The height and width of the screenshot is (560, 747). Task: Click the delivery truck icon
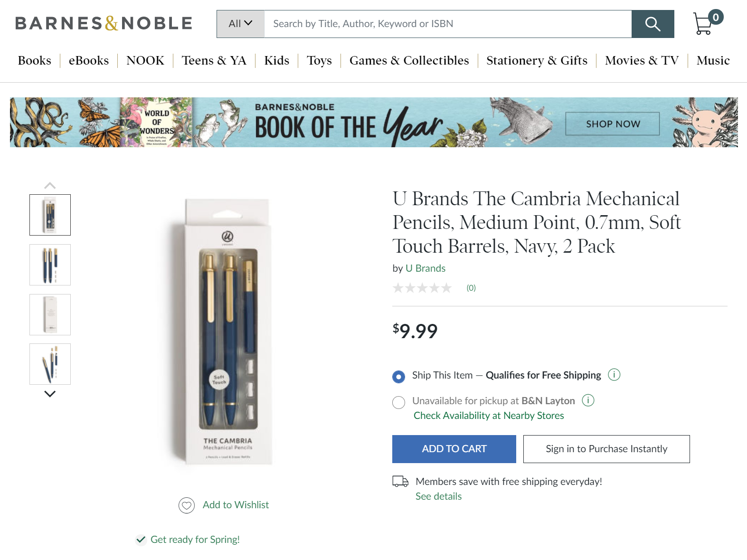[400, 482]
